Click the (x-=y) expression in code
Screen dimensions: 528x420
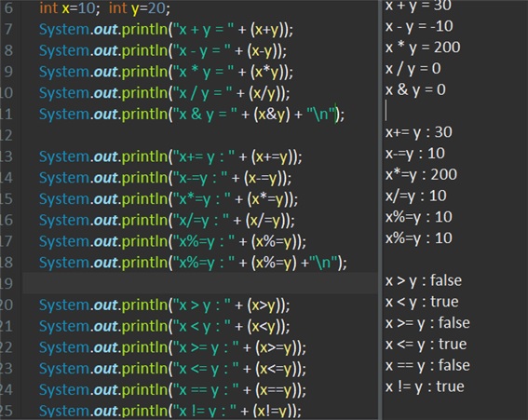[x=265, y=178]
